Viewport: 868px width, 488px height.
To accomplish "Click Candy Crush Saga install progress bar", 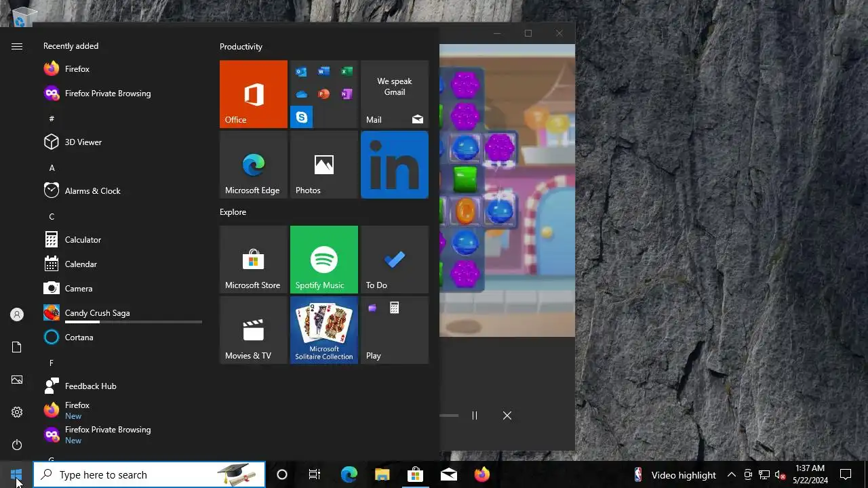I will 134,322.
